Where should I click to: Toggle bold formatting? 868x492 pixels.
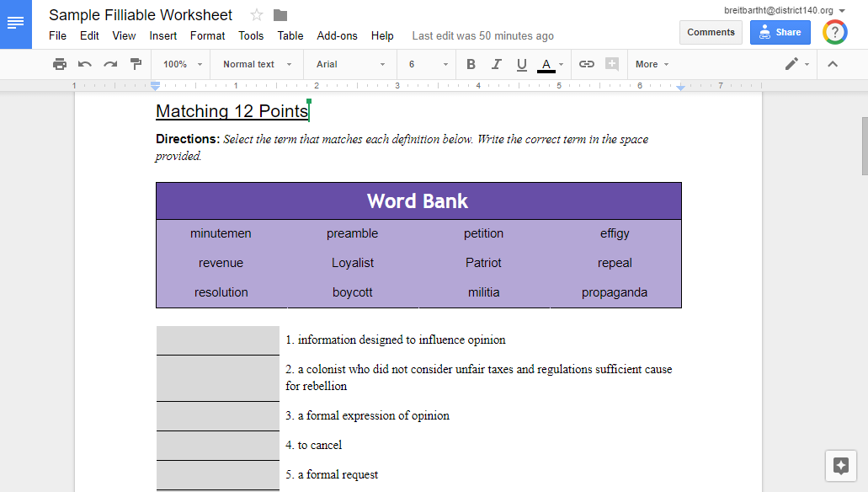tap(471, 64)
